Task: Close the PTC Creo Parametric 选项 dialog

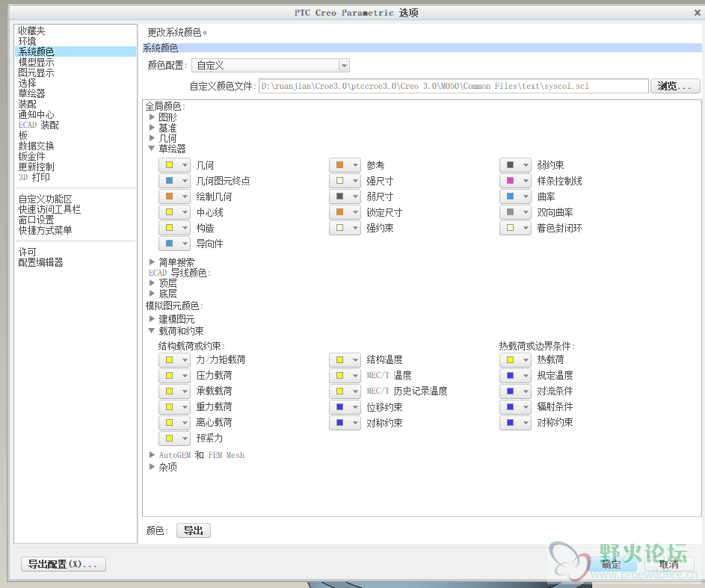Action: 698,13
